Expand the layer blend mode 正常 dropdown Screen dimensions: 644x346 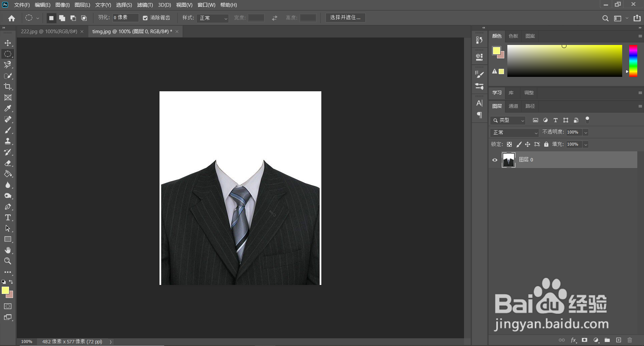pyautogui.click(x=514, y=133)
